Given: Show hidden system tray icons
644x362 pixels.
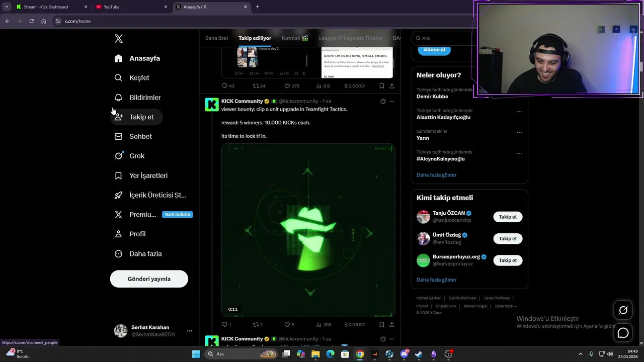Looking at the screenshot, I should [x=580, y=354].
